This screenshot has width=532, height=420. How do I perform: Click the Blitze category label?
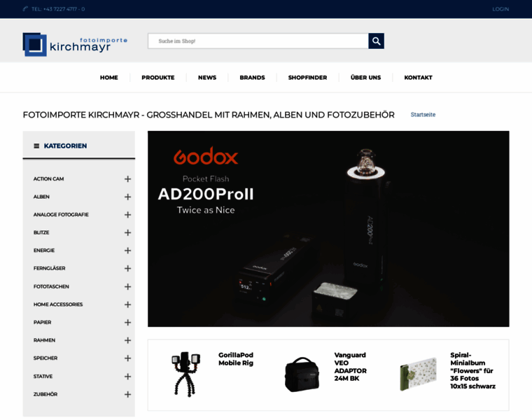41,232
